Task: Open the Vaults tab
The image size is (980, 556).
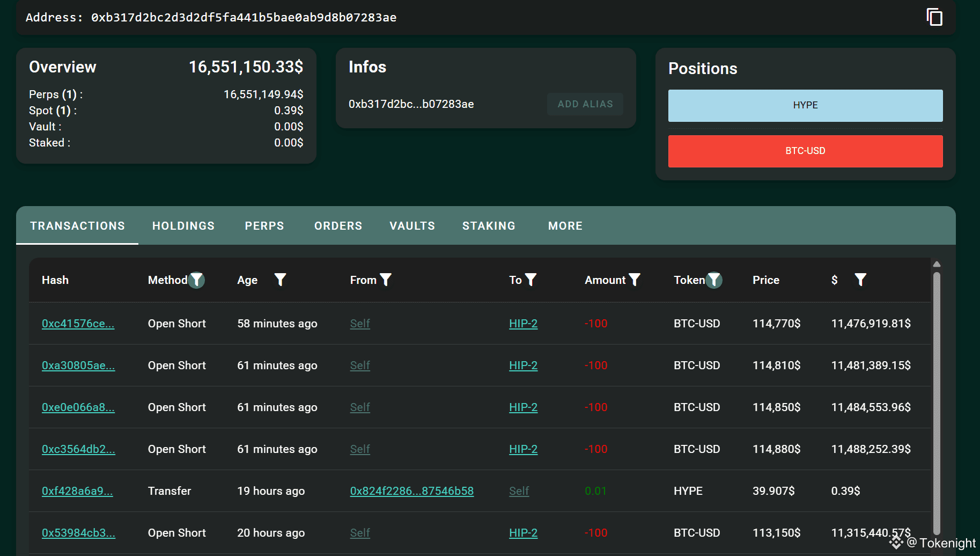Action: (x=412, y=226)
